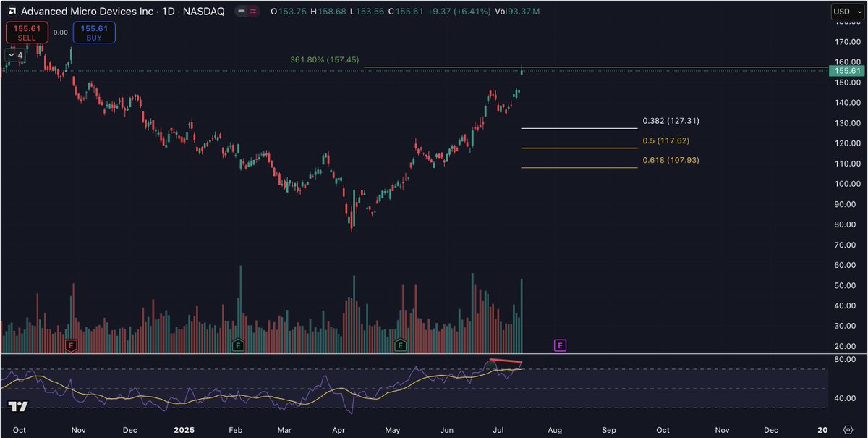Click the NASDAQ exchange label in the title

click(204, 12)
